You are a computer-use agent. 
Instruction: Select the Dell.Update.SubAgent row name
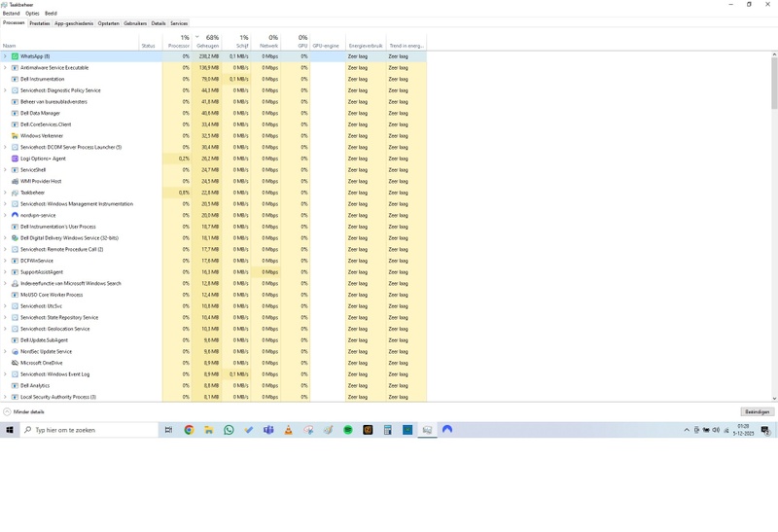pyautogui.click(x=44, y=340)
